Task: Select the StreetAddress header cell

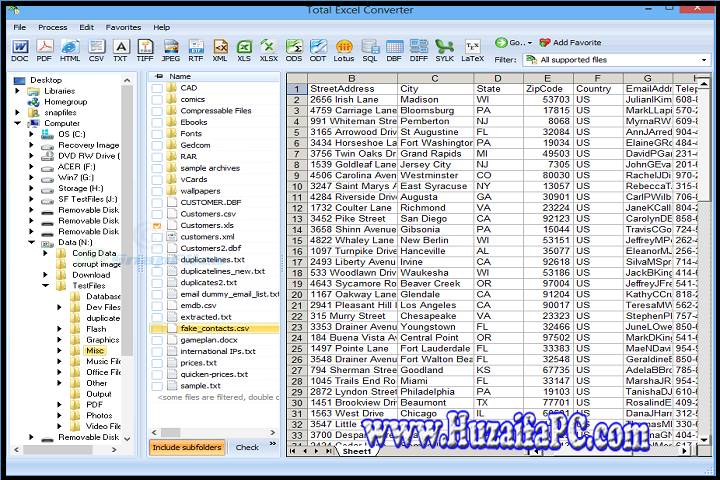Action: (352, 89)
